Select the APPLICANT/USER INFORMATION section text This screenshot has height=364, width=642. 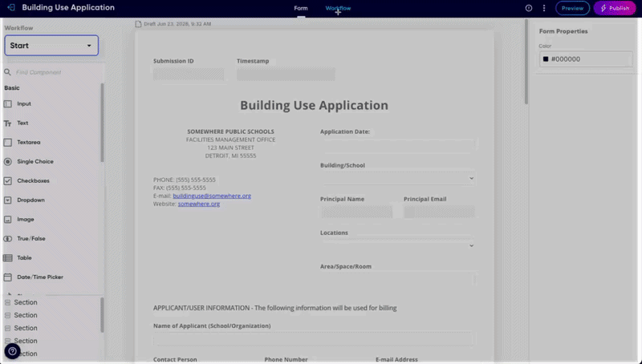coord(274,308)
